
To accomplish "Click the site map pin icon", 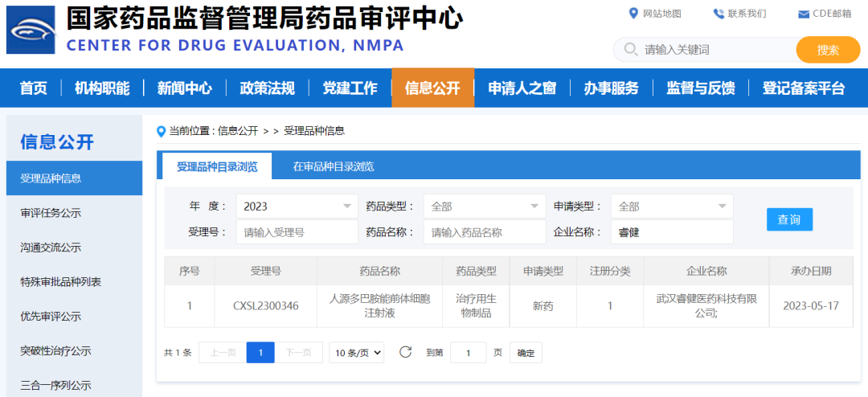I will 634,14.
